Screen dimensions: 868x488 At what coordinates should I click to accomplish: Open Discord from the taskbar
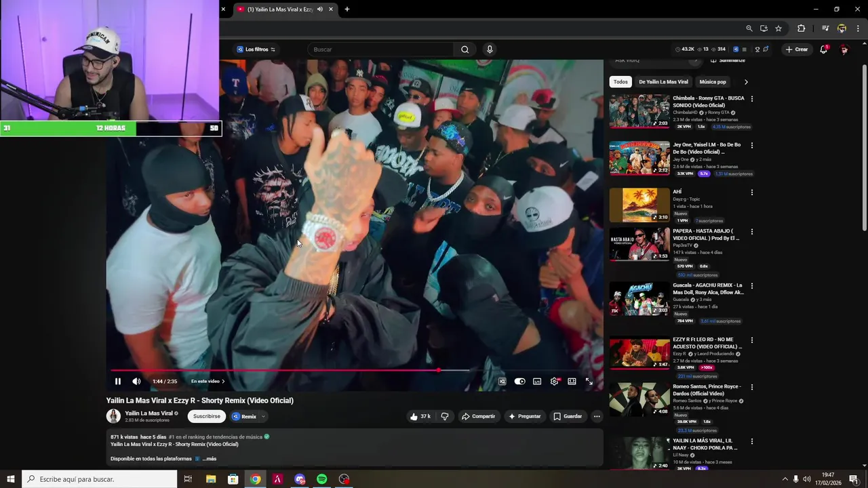300,479
